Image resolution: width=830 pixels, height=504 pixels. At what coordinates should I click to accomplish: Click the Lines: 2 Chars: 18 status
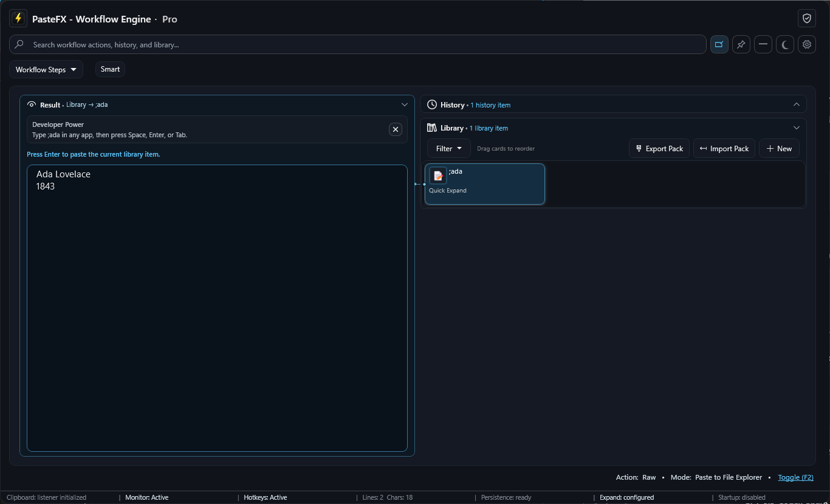tap(388, 497)
